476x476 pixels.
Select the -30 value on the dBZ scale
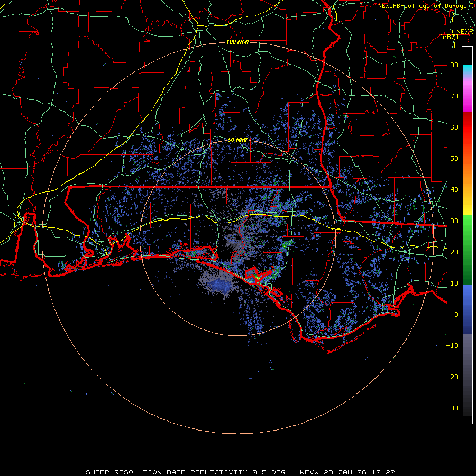point(452,408)
